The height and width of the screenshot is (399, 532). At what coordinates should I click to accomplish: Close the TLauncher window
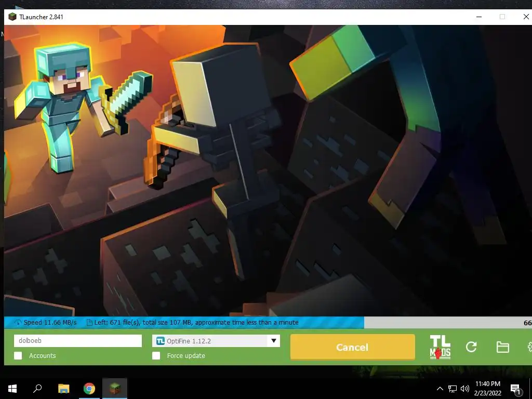[x=526, y=17]
